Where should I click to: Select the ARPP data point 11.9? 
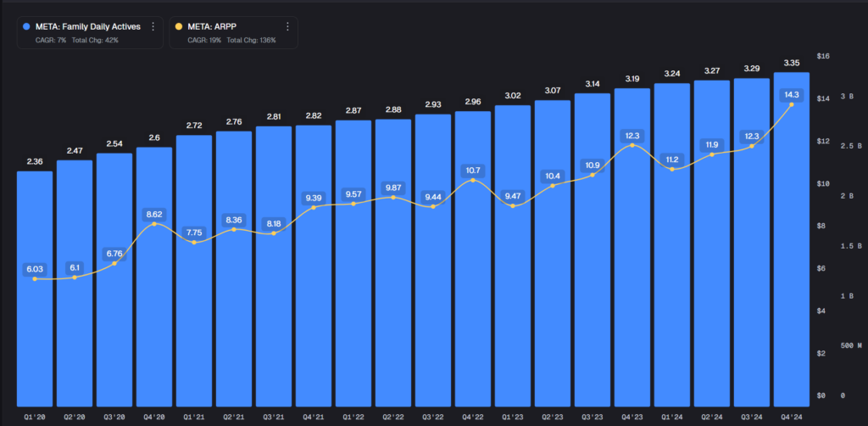pos(712,154)
